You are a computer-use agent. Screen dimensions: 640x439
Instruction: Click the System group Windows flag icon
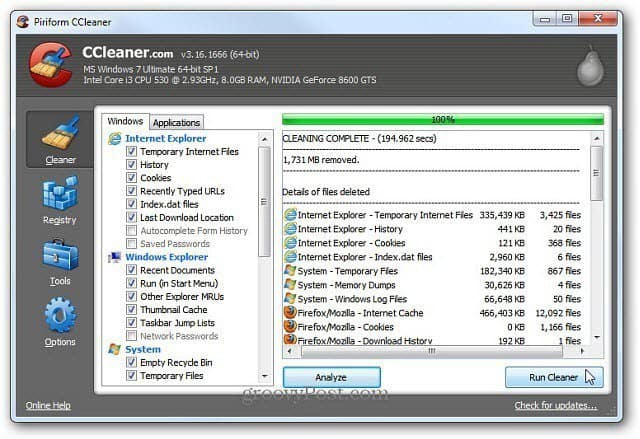click(115, 350)
